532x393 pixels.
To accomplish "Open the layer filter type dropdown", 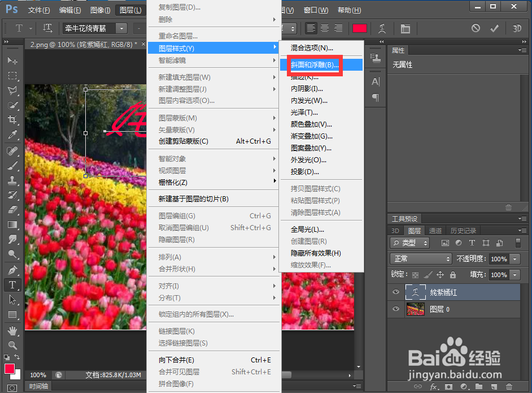I will 410,243.
